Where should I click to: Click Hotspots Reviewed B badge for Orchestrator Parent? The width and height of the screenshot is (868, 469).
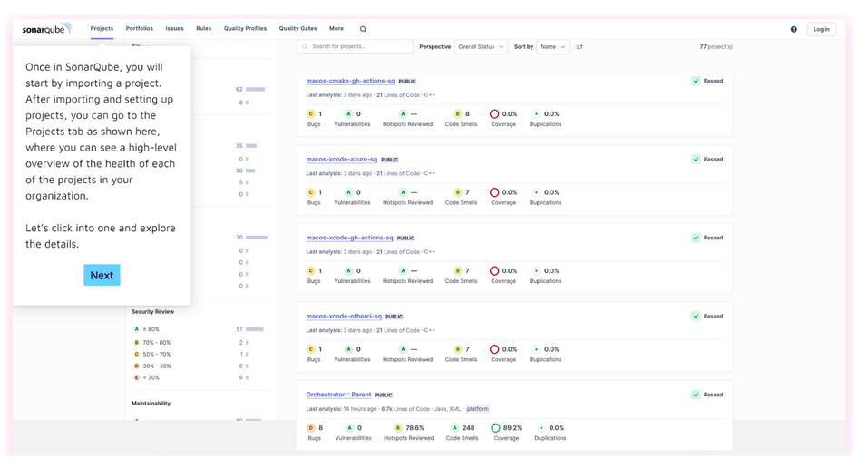pos(397,428)
